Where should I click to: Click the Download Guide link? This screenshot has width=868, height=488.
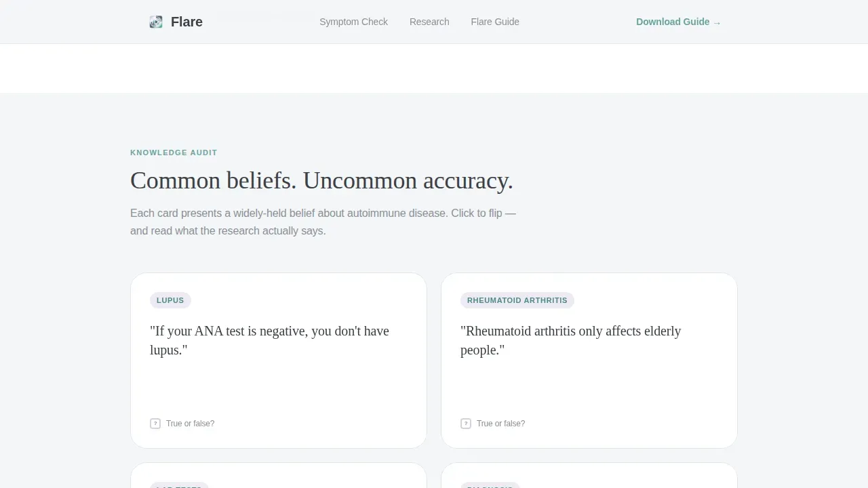678,22
